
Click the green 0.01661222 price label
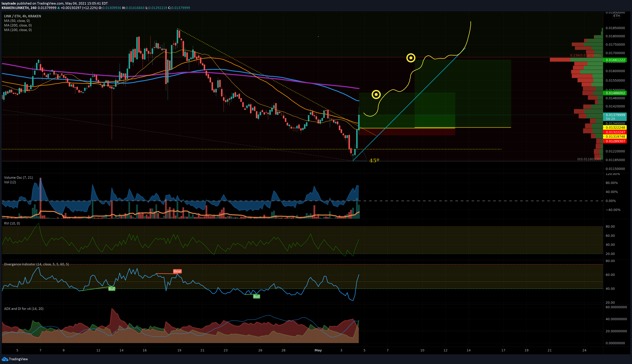coord(615,60)
